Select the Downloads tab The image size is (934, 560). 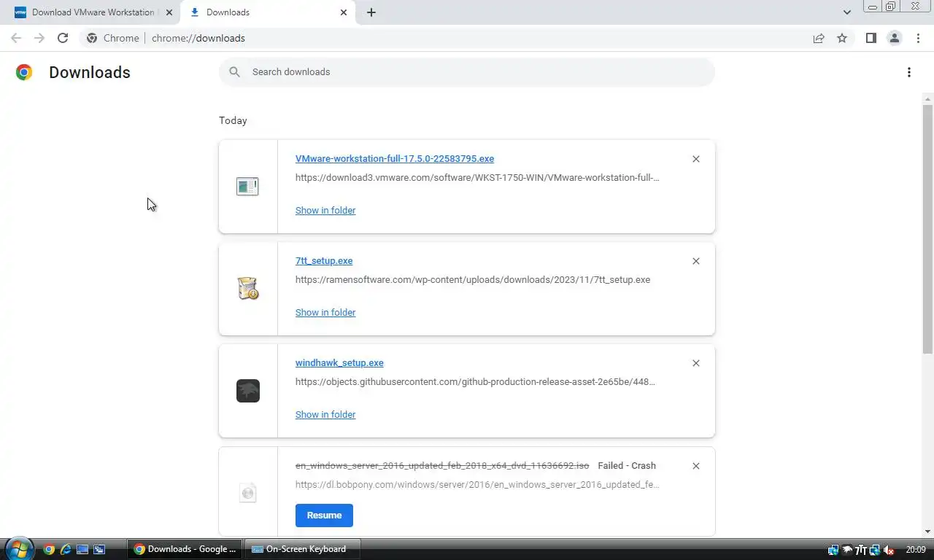click(x=269, y=12)
